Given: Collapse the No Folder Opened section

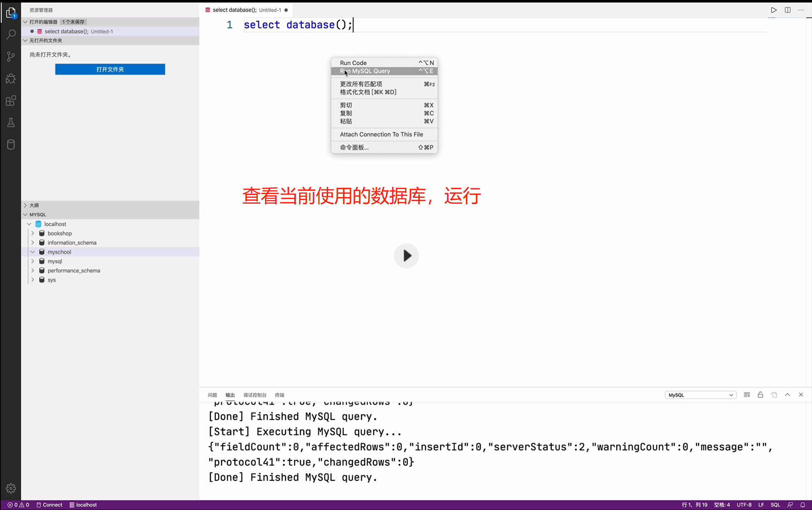Looking at the screenshot, I should point(25,40).
